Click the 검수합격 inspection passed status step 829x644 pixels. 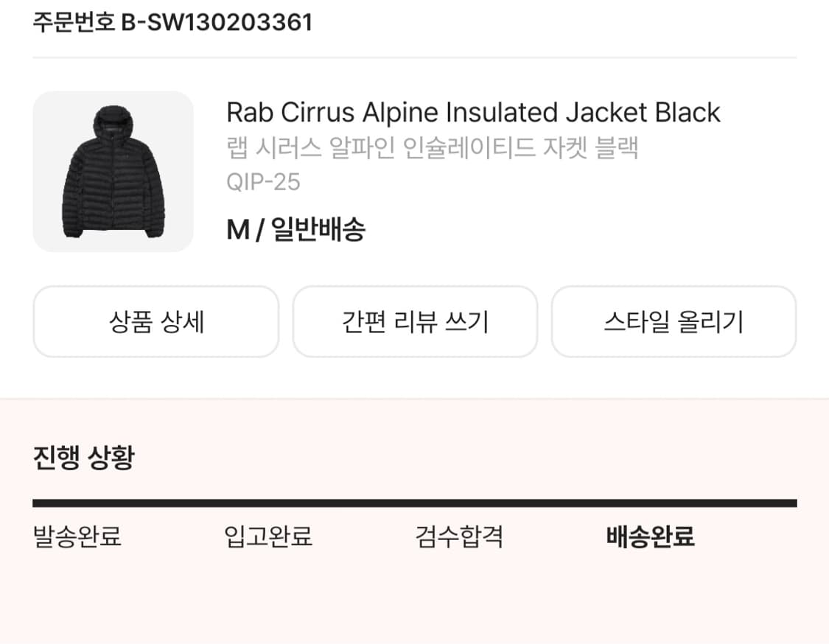pyautogui.click(x=460, y=537)
